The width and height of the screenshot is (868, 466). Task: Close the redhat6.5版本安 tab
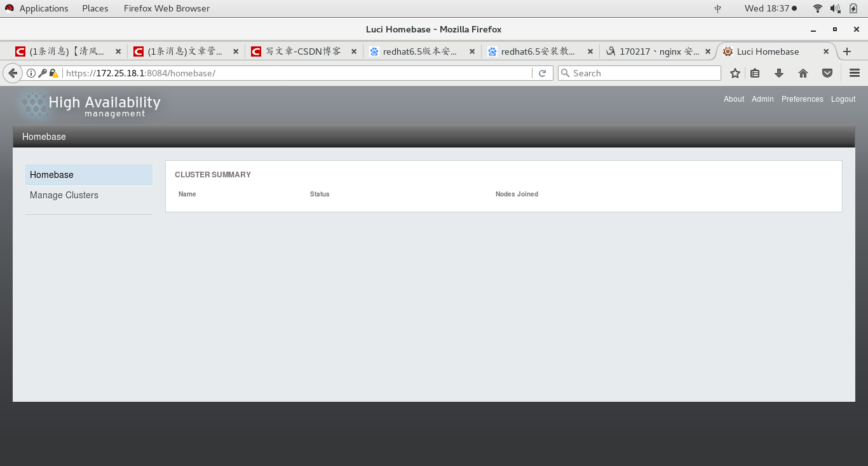point(472,51)
